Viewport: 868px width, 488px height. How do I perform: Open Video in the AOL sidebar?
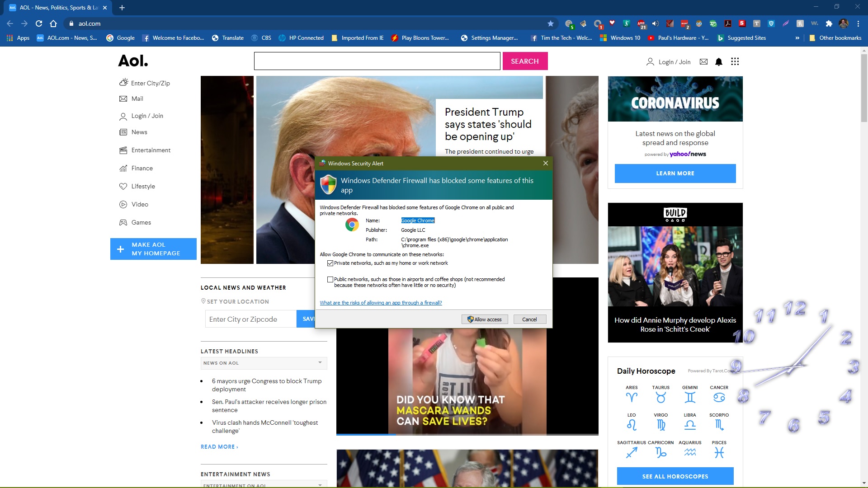[133, 204]
